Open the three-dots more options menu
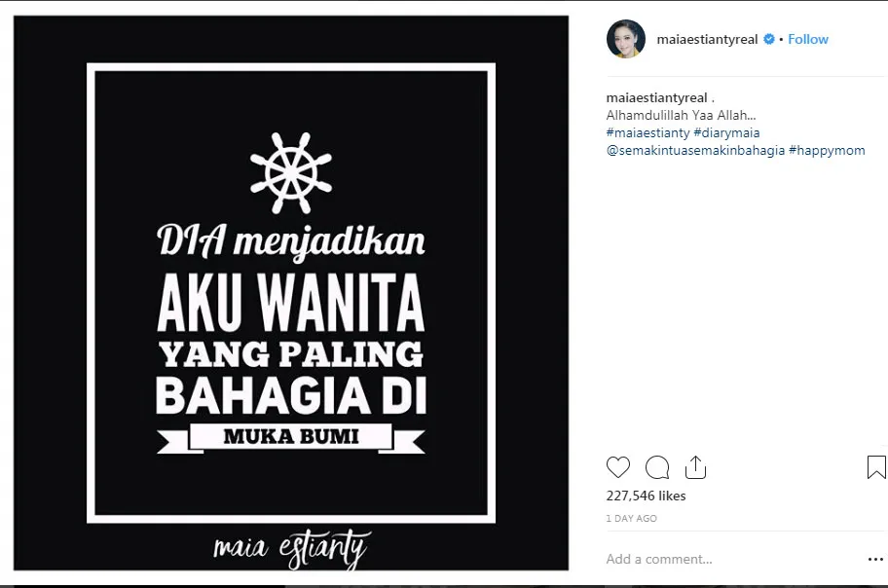The height and width of the screenshot is (588, 888). click(875, 559)
